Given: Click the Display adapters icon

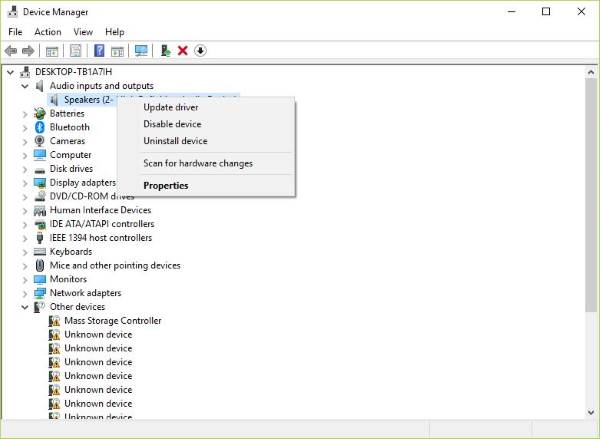Looking at the screenshot, I should click(39, 183).
